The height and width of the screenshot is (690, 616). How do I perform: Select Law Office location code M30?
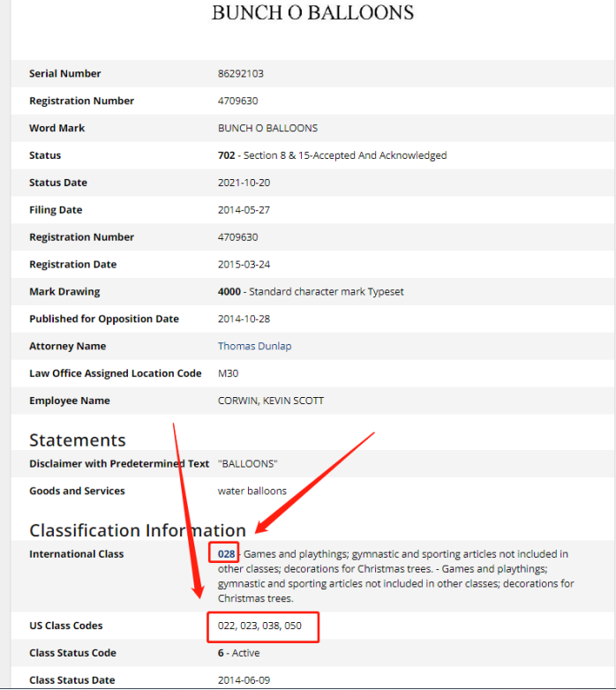point(228,373)
